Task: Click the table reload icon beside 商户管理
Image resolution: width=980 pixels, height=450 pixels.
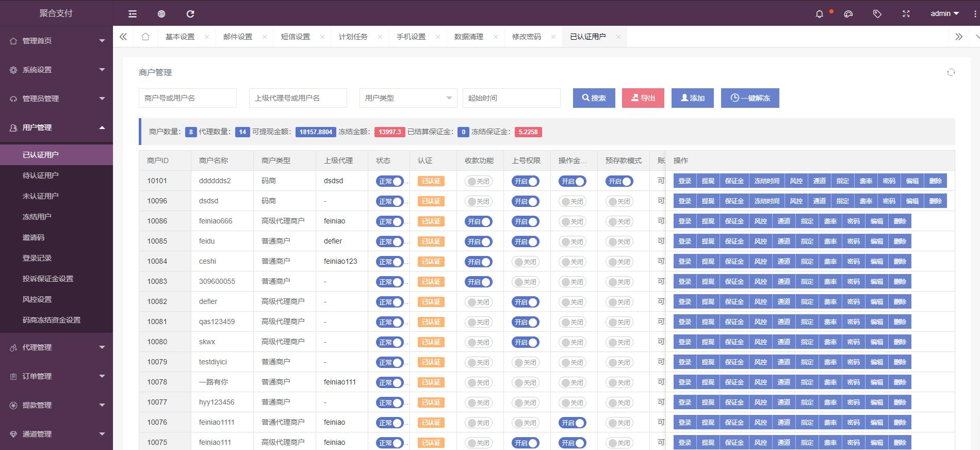Action: point(951,72)
